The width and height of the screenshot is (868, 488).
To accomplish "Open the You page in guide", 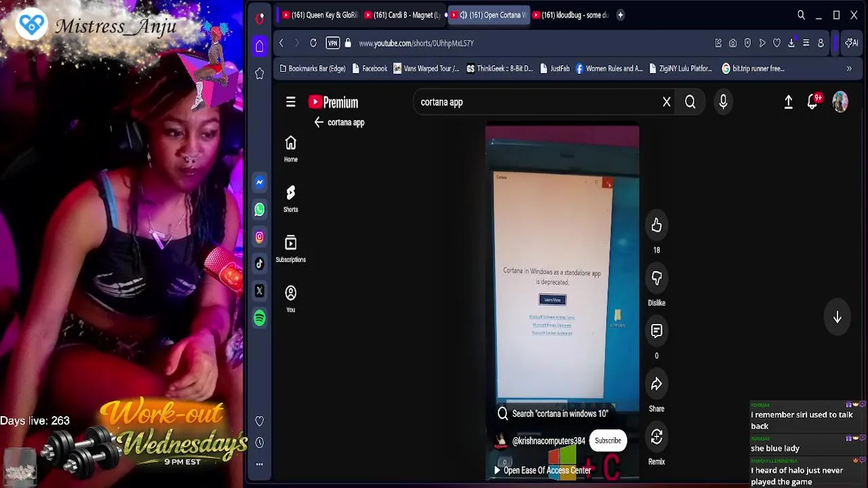I will pos(291,300).
